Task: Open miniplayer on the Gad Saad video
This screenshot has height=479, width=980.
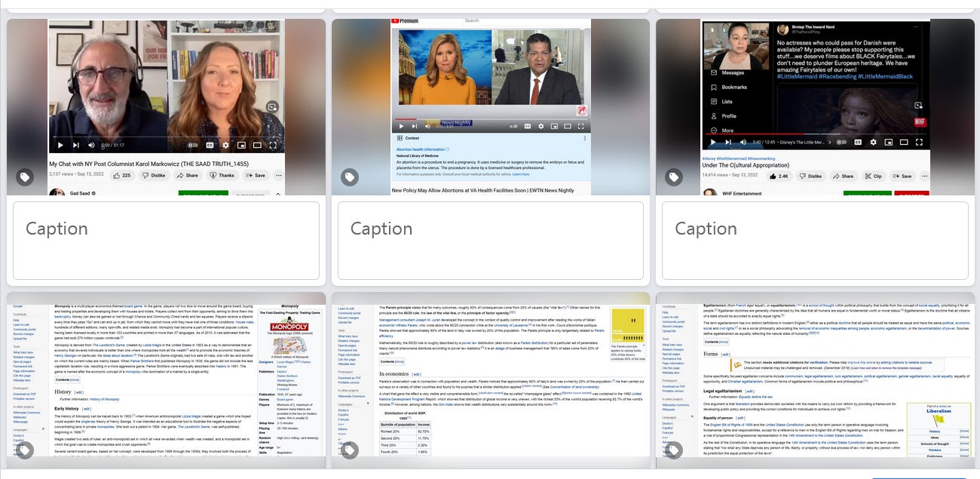Action: coord(241,145)
